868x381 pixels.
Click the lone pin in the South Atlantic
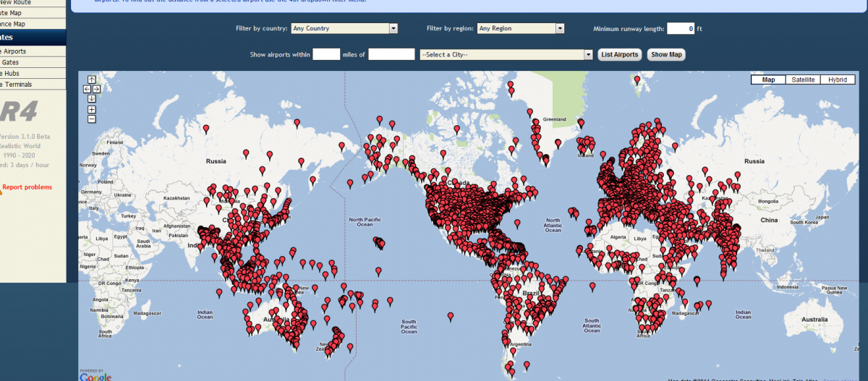[592, 286]
